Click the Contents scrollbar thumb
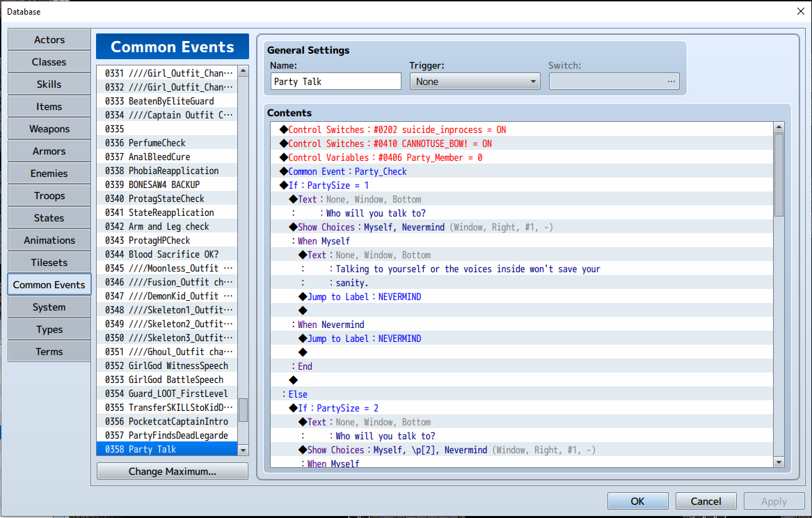This screenshot has width=812, height=518. pos(779,175)
